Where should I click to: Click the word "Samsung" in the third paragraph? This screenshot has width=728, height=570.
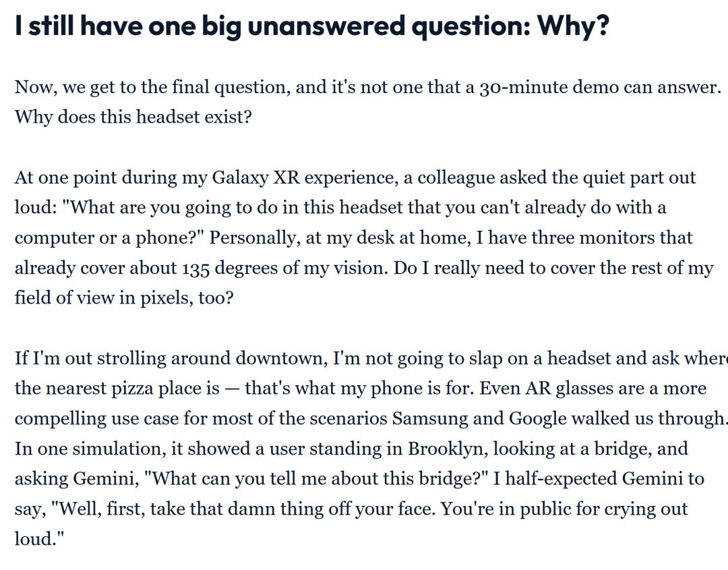click(430, 418)
